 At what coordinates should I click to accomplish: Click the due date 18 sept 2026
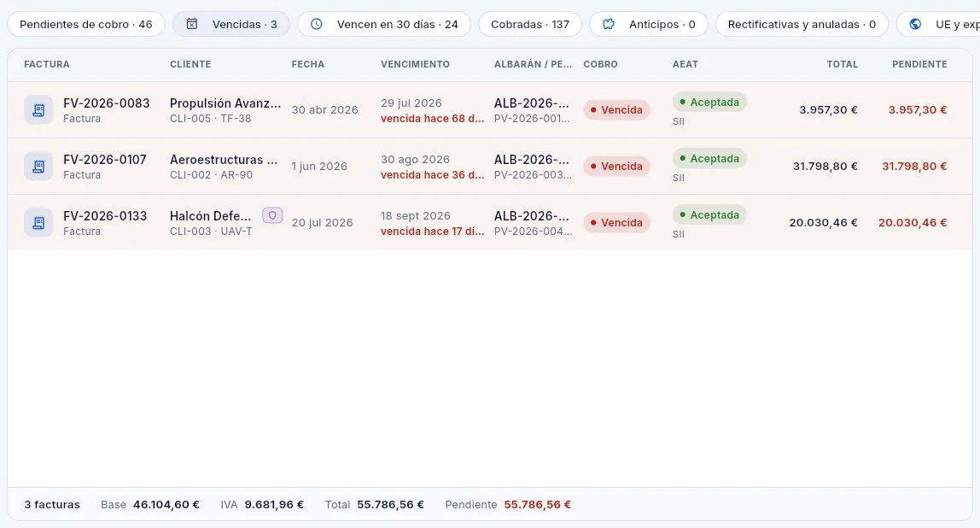coord(416,216)
